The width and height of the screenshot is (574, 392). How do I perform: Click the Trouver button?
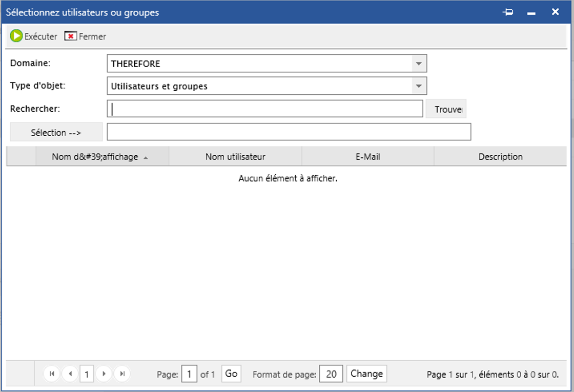(x=446, y=109)
